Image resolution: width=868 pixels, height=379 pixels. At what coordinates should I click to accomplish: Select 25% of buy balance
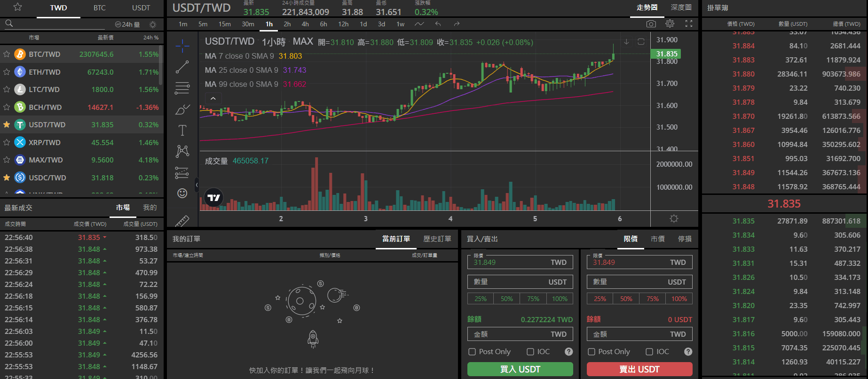[481, 299]
